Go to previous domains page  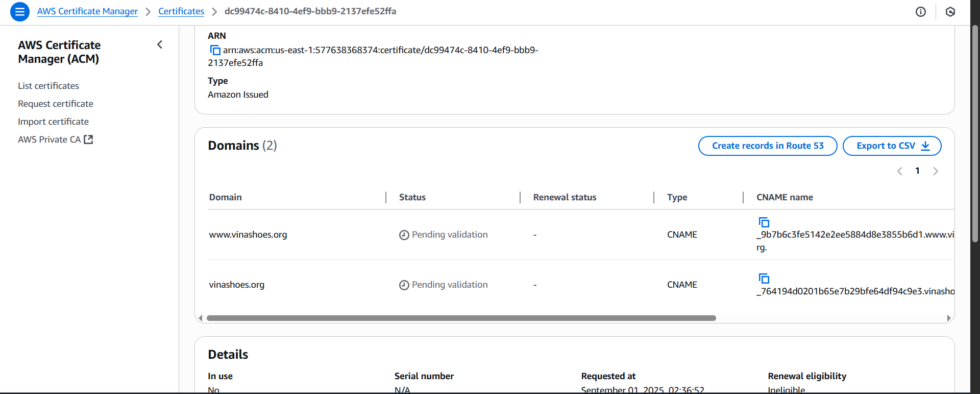tap(899, 171)
